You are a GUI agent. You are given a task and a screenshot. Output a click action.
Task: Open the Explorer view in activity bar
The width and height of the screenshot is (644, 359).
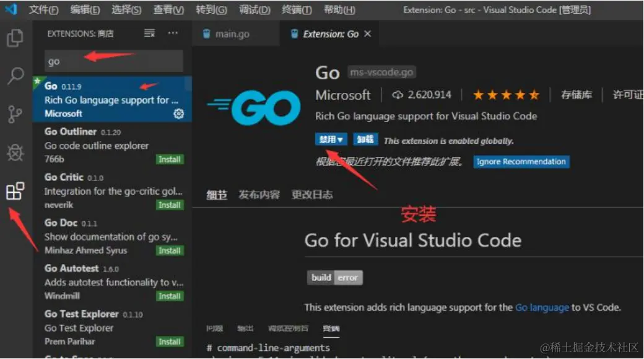[15, 38]
